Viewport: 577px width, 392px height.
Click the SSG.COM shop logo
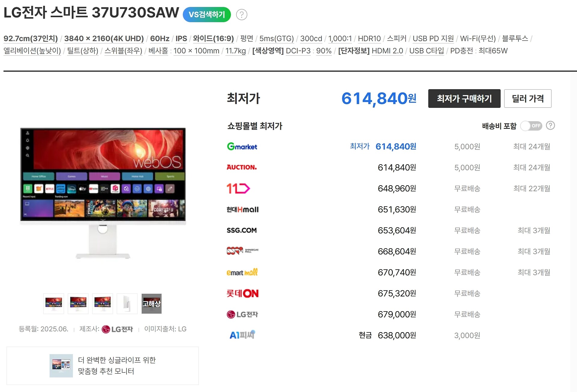(x=242, y=230)
